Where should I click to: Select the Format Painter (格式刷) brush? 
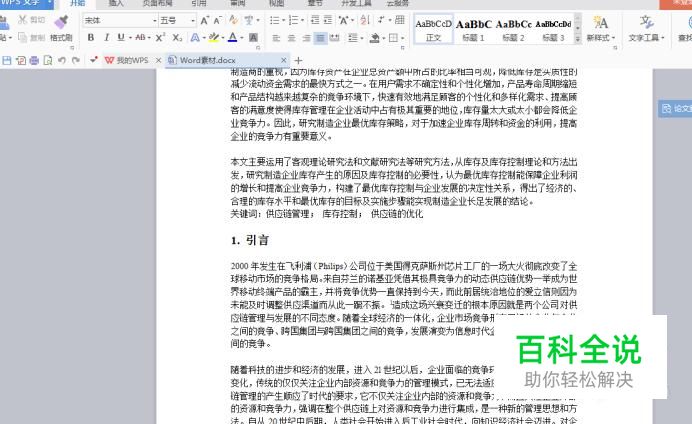pyautogui.click(x=61, y=22)
